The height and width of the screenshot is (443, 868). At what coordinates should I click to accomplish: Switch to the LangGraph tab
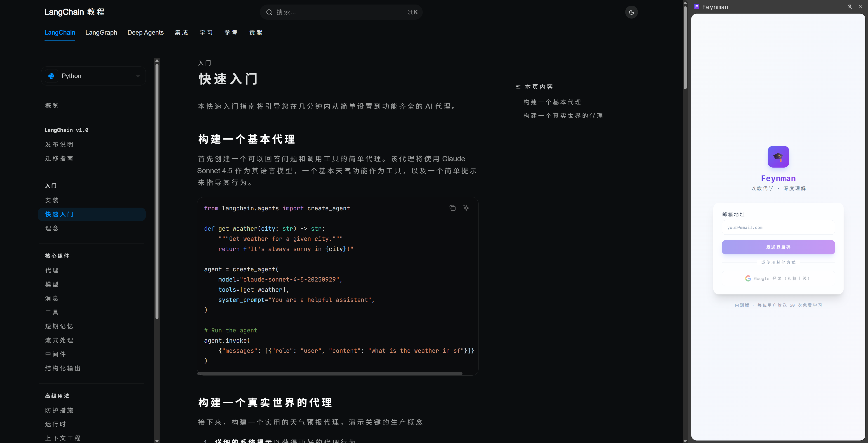pyautogui.click(x=101, y=32)
